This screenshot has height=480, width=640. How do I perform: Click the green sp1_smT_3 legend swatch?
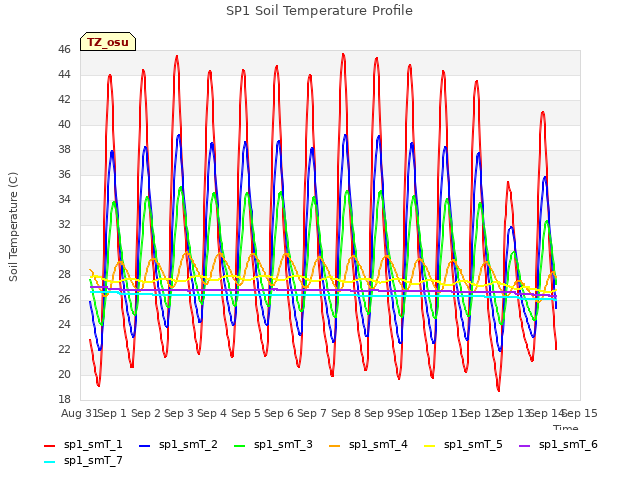(x=240, y=446)
